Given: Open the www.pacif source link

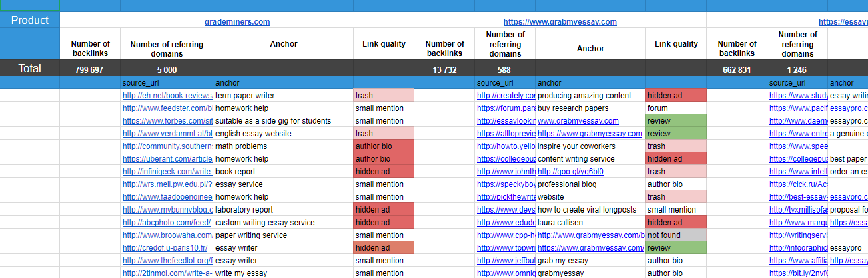Looking at the screenshot, I should [798, 108].
